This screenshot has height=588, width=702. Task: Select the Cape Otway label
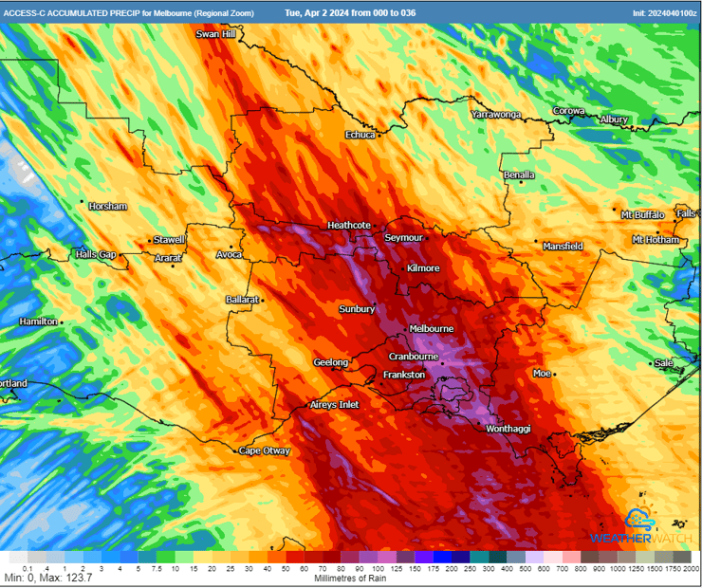click(x=264, y=450)
